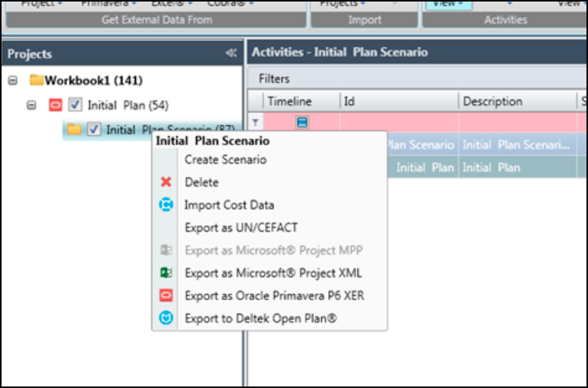Click the Description column header
Viewport: 588px width, 388px height.
(518, 102)
